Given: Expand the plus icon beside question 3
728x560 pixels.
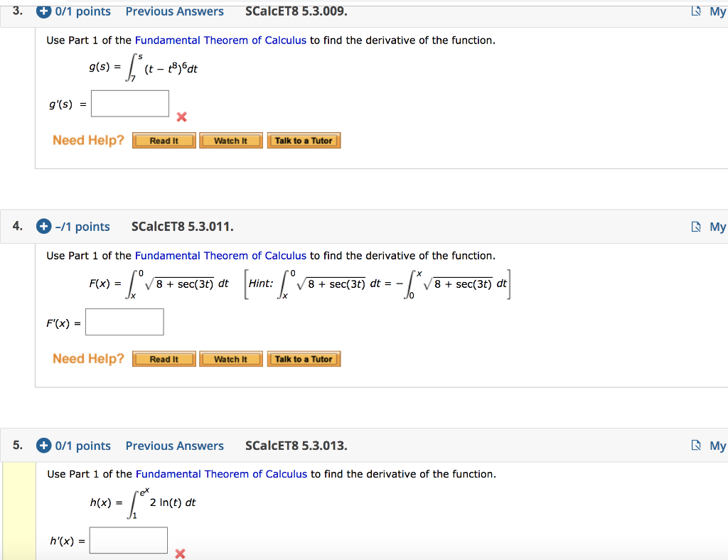Looking at the screenshot, I should click(x=45, y=11).
